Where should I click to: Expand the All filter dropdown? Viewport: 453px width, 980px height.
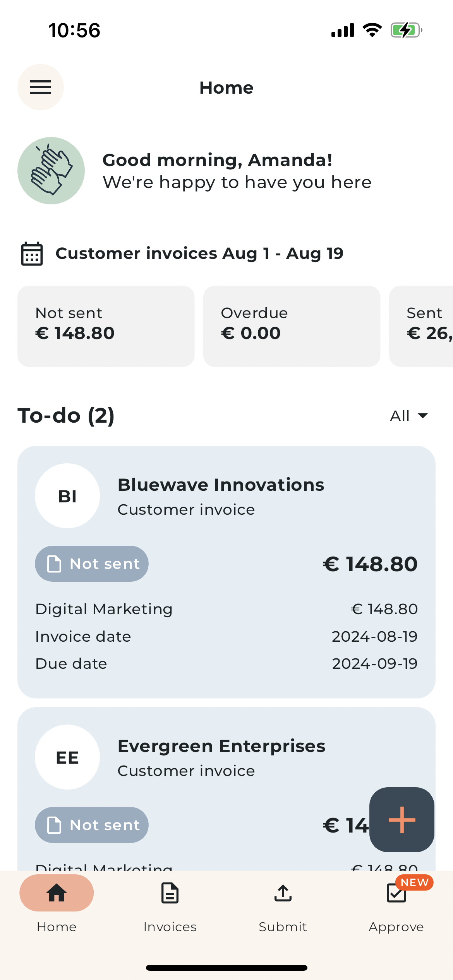pos(408,416)
